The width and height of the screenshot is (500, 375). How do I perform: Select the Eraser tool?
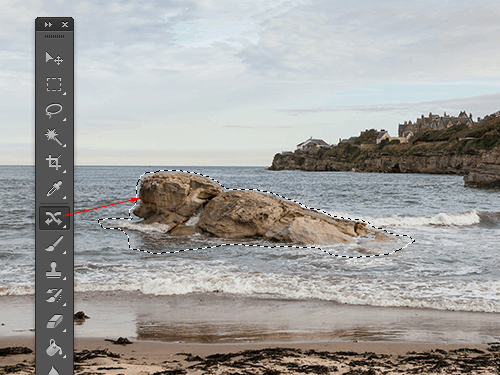pos(54,321)
